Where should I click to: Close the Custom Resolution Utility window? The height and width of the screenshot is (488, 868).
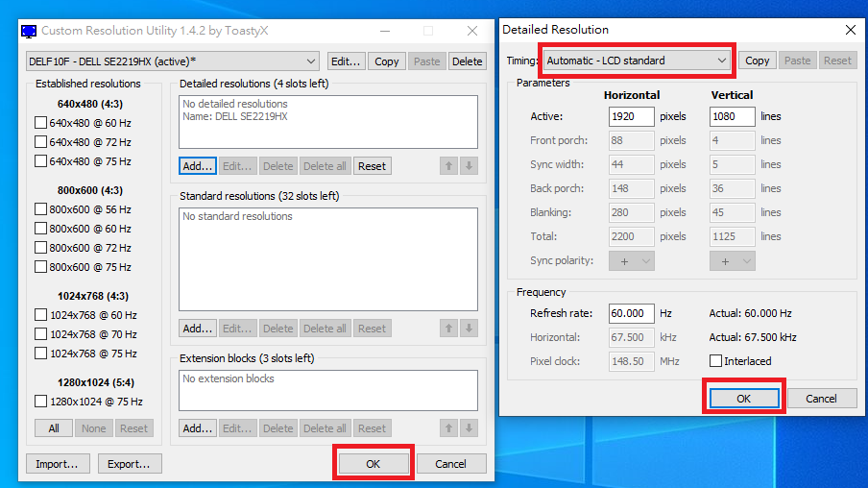pyautogui.click(x=472, y=31)
